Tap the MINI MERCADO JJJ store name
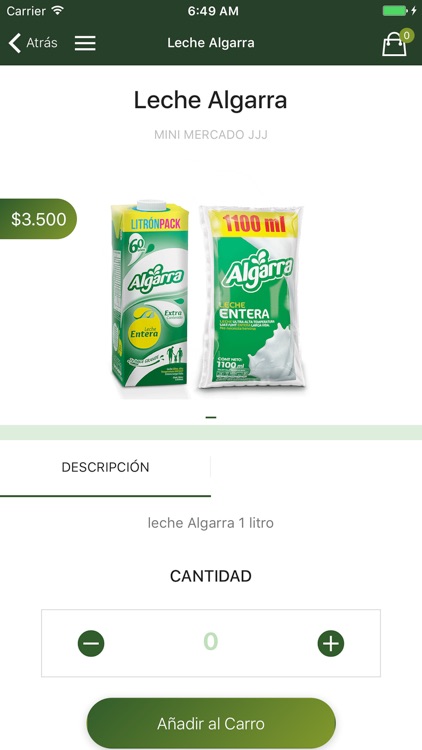The image size is (422, 750). 211,135
